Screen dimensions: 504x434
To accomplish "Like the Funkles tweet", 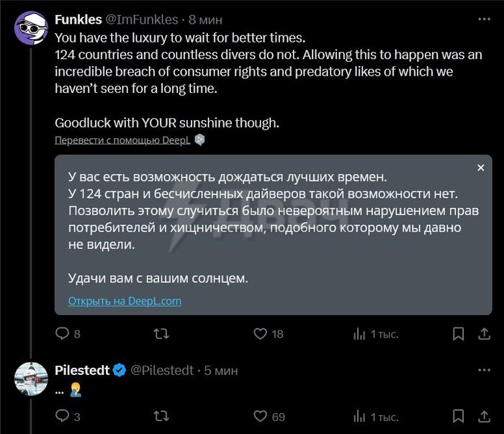I will [x=261, y=334].
